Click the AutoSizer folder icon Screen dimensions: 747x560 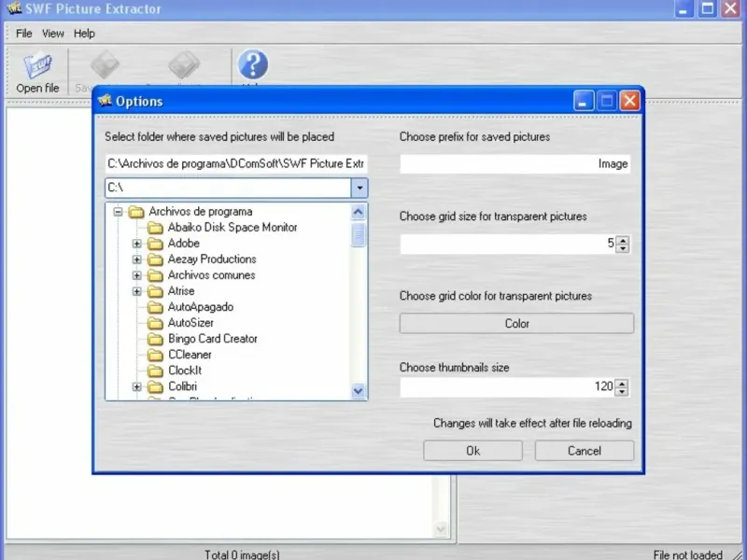click(155, 323)
